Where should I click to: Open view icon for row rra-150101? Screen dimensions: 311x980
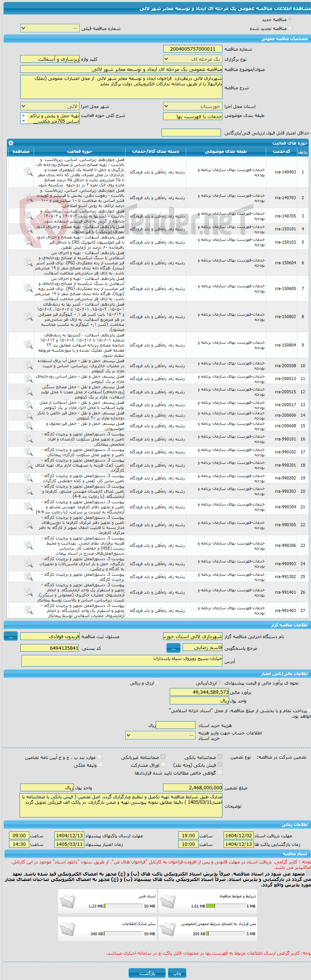(x=28, y=229)
